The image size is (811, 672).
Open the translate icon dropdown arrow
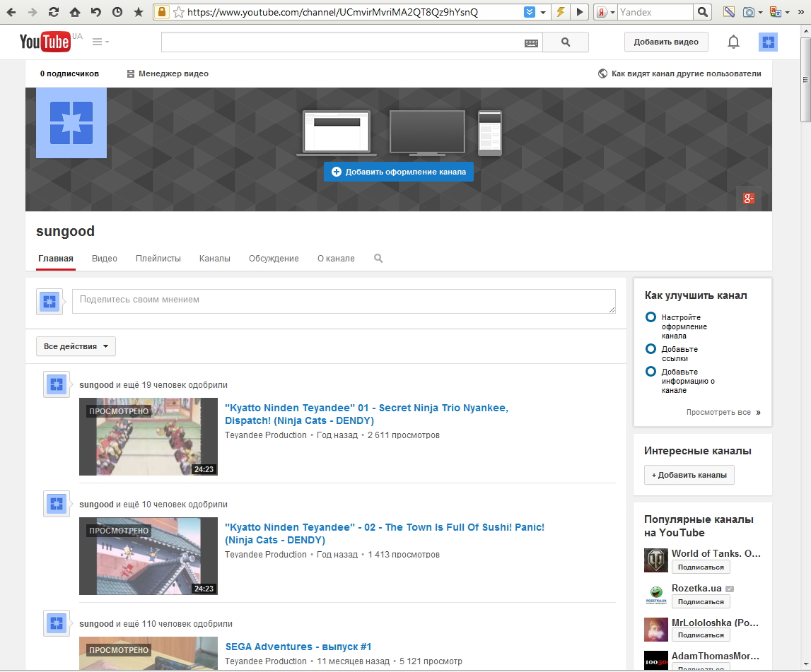787,13
